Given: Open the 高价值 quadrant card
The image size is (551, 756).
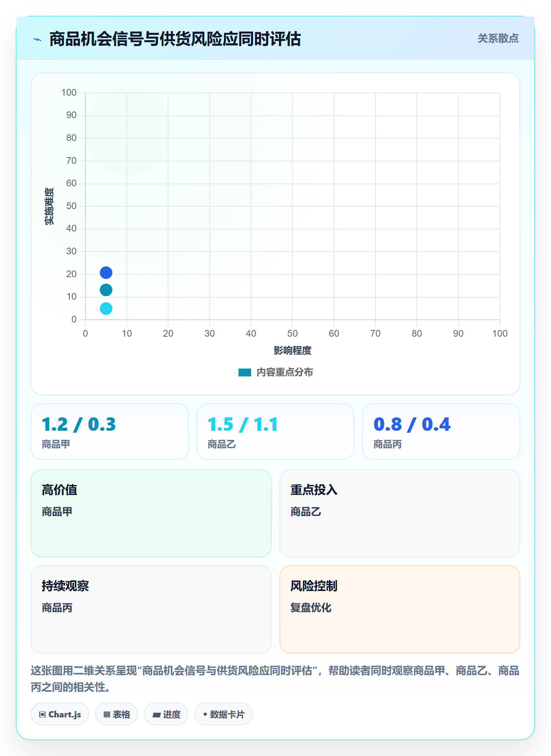Looking at the screenshot, I should [x=151, y=513].
